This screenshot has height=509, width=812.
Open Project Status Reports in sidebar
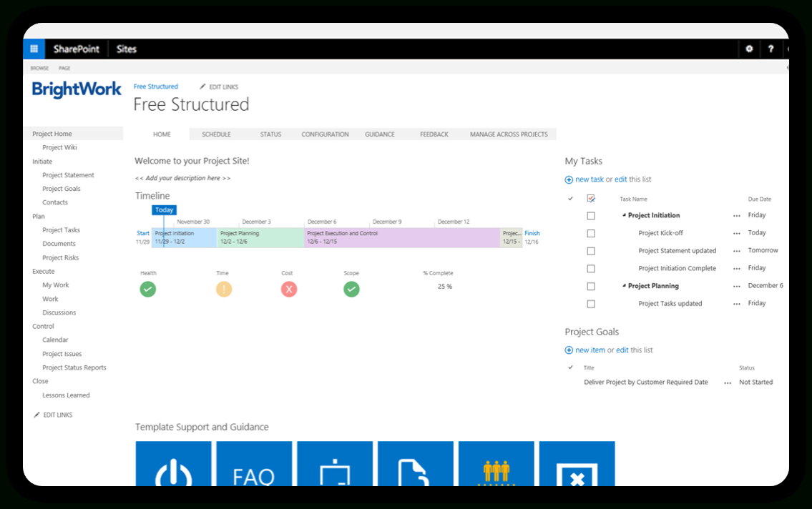point(74,367)
